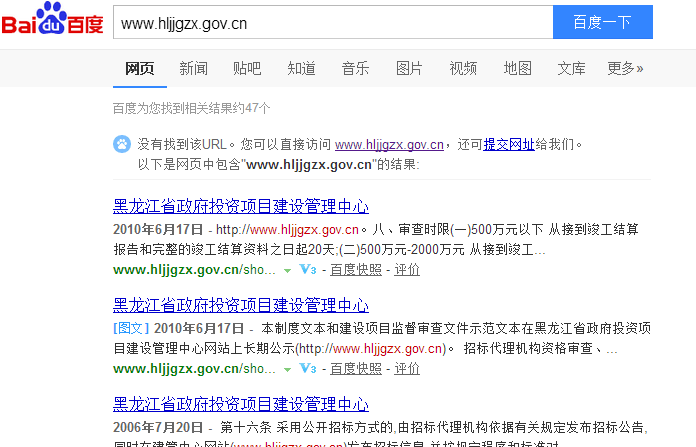Visit the www.hljjgzx.gov.cn direct link
Image resolution: width=696 pixels, height=447 pixels.
click(389, 145)
